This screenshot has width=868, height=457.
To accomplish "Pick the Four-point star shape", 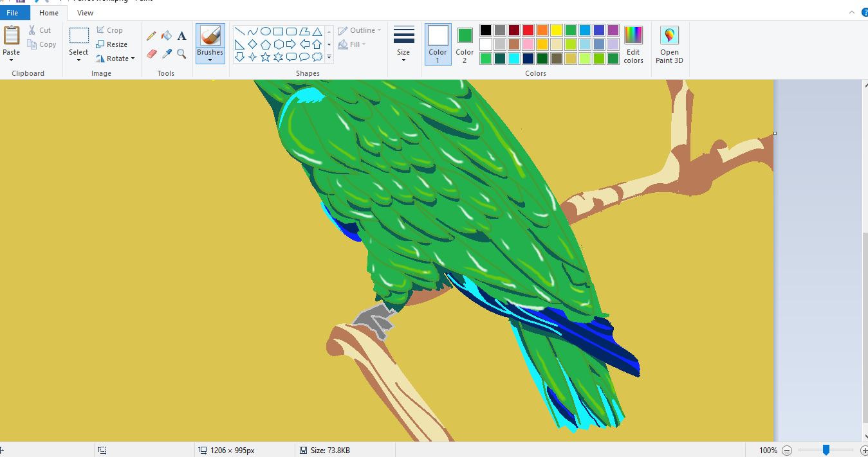I will pyautogui.click(x=252, y=57).
